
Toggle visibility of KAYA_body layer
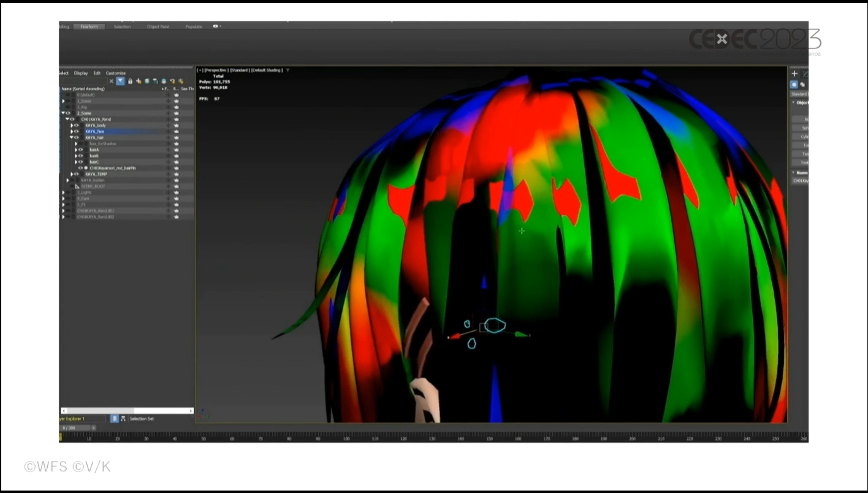(x=77, y=125)
